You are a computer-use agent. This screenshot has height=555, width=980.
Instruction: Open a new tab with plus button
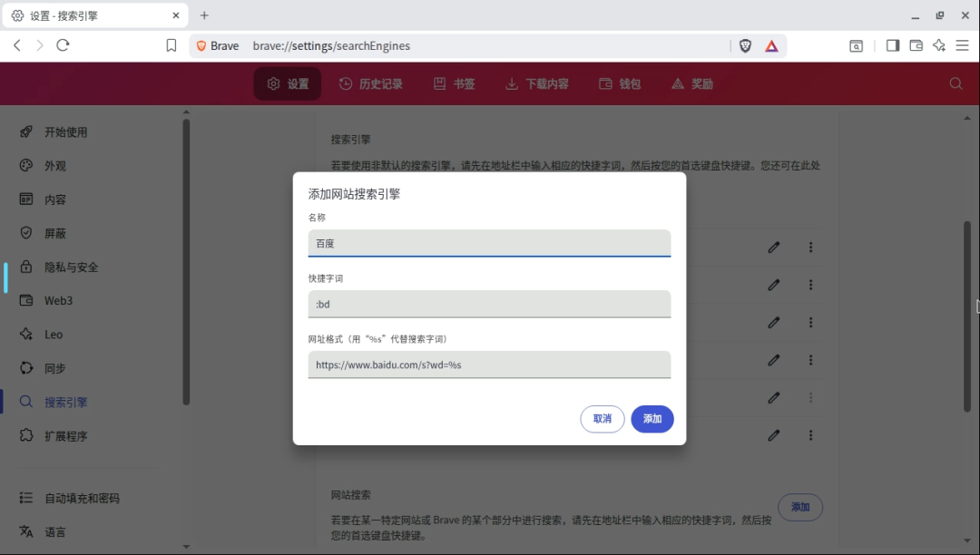pyautogui.click(x=204, y=15)
